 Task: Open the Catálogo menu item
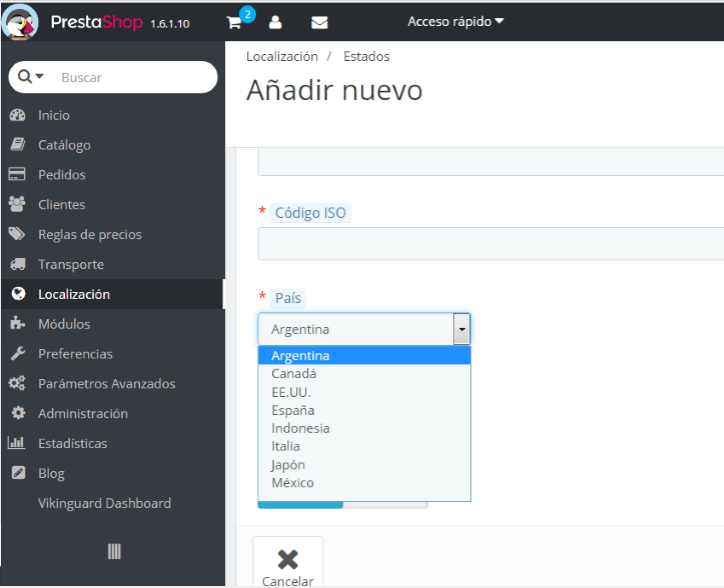(64, 145)
